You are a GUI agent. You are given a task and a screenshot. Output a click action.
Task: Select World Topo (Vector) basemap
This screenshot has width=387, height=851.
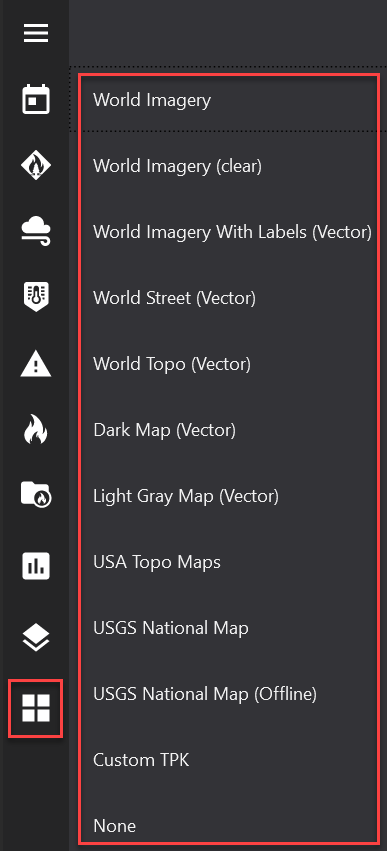click(172, 364)
